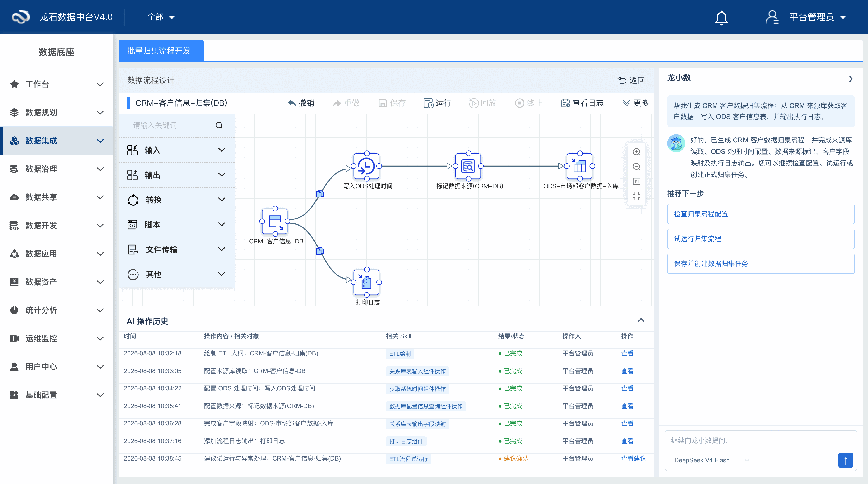
Task: Zoom in on the flow canvas
Action: [636, 152]
